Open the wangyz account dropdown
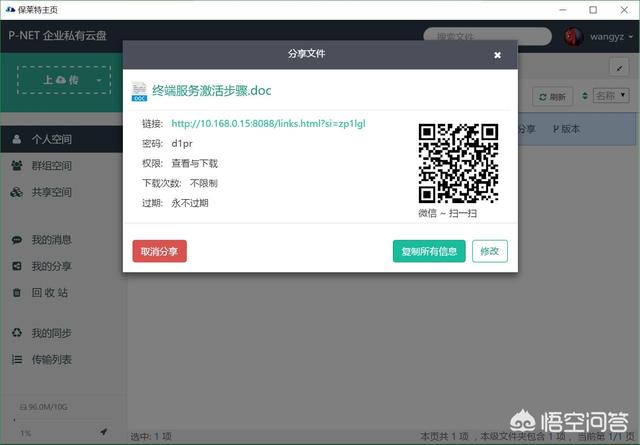The height and width of the screenshot is (445, 640). coord(611,37)
